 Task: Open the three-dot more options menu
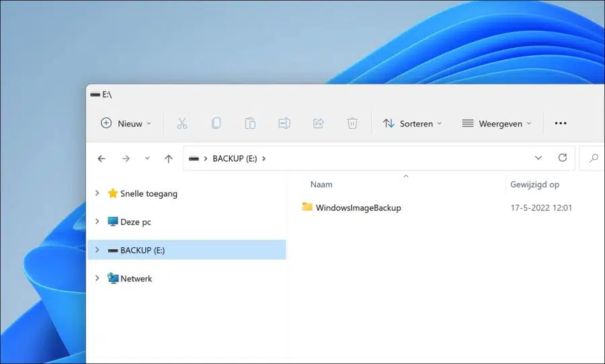pos(561,124)
